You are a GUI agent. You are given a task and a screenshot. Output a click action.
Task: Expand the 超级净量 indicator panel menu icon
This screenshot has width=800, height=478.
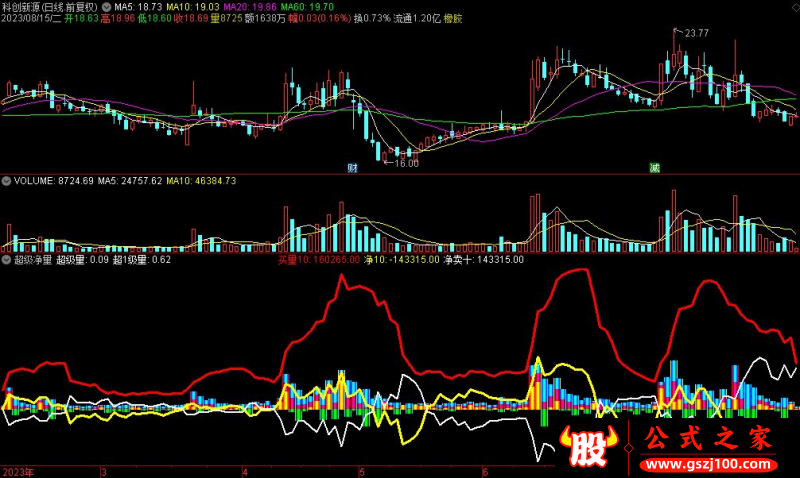[6, 260]
